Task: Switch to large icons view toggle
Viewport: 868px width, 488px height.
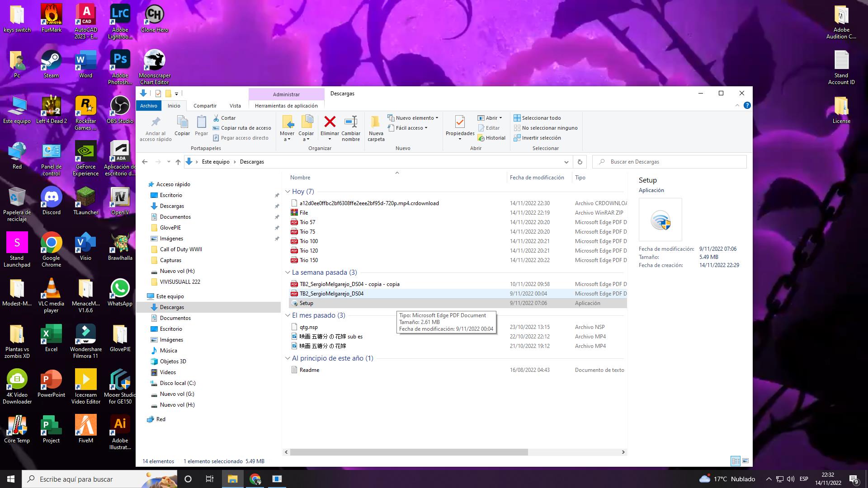Action: [x=745, y=461]
